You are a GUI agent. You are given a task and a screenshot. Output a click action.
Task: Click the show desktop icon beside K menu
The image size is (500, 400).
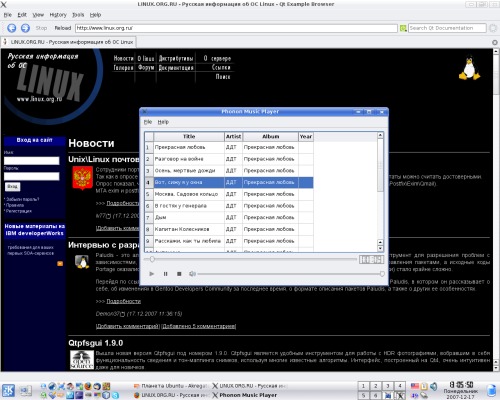26,391
